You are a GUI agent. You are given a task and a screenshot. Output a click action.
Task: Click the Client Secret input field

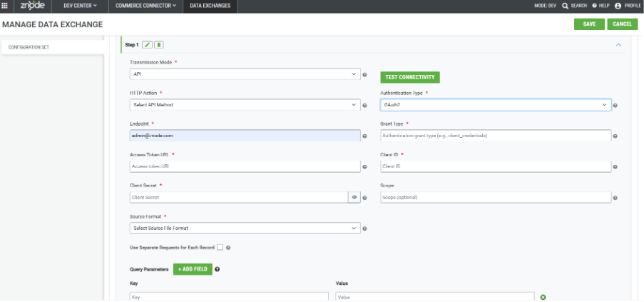point(239,197)
